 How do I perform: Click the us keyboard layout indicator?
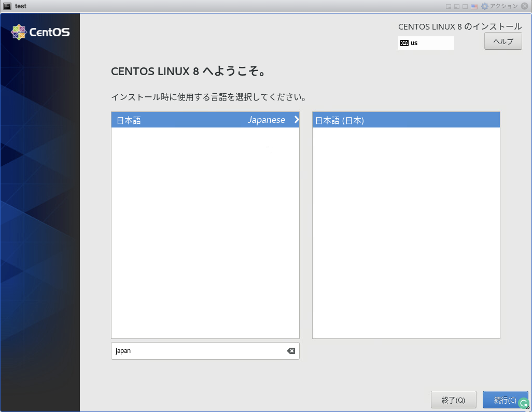[x=426, y=43]
